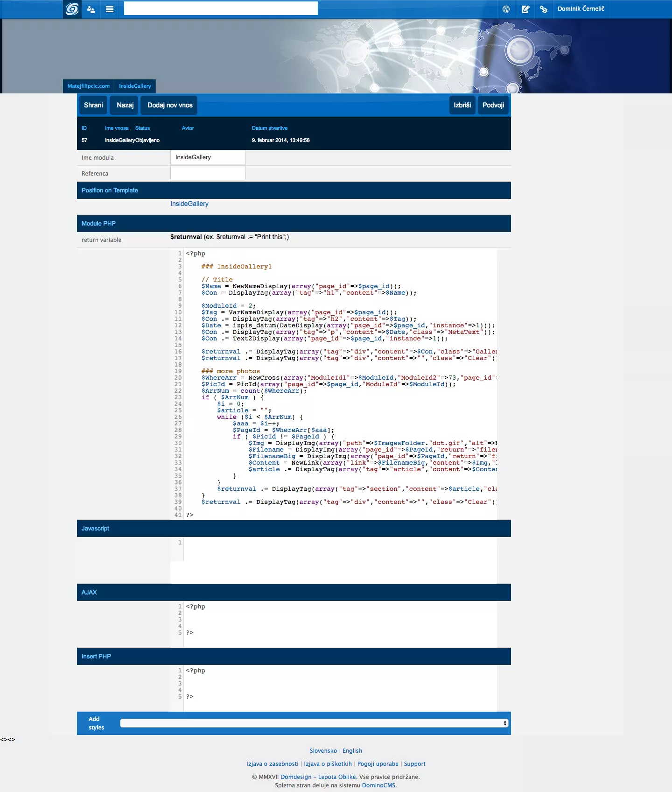Image resolution: width=672 pixels, height=792 pixels.
Task: Switch to the Matejfilipcic.com tab
Action: [89, 86]
